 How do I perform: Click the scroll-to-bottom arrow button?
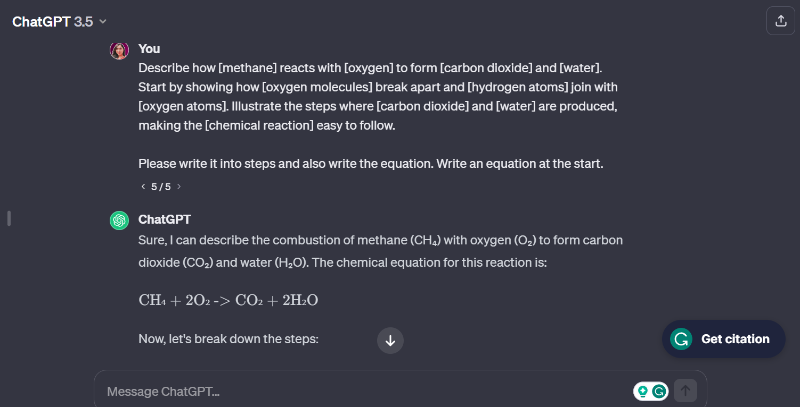point(390,340)
